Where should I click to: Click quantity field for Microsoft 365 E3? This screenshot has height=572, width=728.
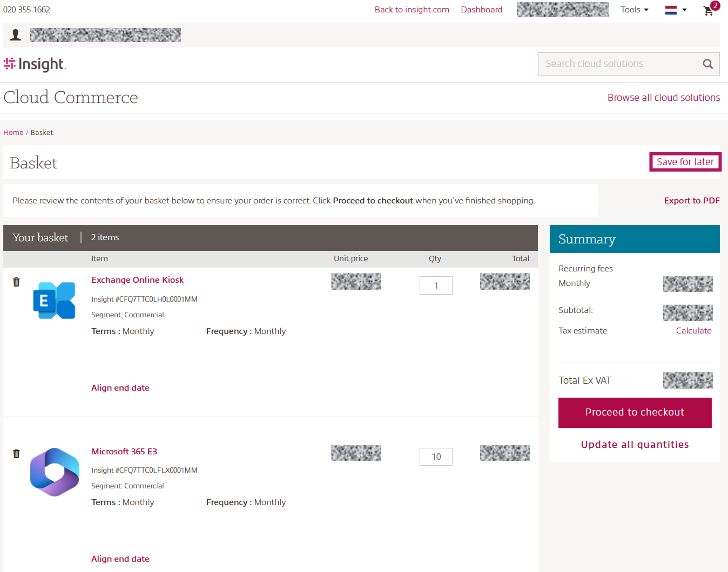[x=436, y=456]
